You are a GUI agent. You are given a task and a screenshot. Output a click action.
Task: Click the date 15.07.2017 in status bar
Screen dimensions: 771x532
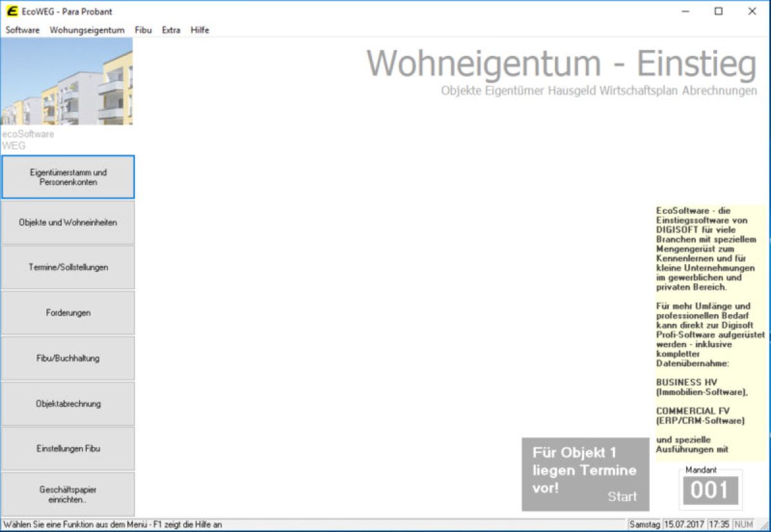[685, 524]
